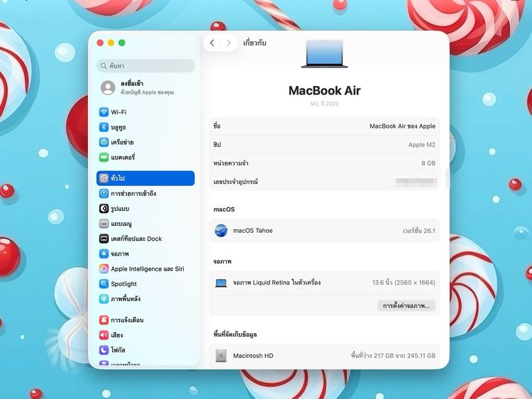Go forward with the right chevron
This screenshot has width=532, height=399.
(x=228, y=43)
